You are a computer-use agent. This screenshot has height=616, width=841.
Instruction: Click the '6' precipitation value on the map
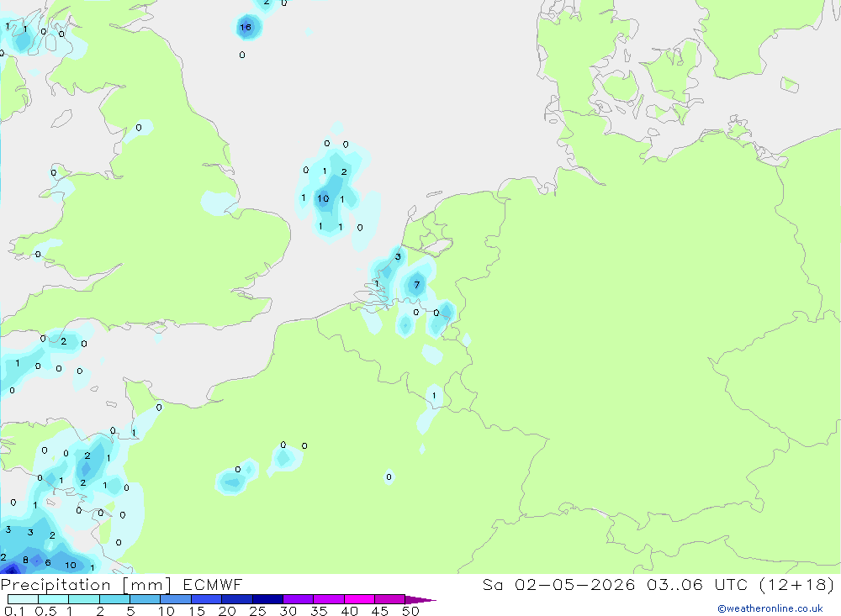(x=48, y=562)
